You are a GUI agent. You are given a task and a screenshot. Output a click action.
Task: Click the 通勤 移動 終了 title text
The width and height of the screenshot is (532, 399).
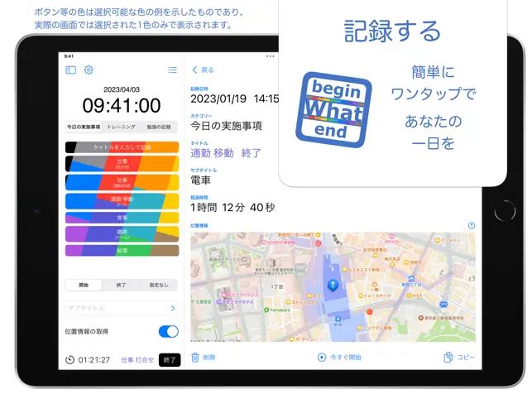coord(226,153)
